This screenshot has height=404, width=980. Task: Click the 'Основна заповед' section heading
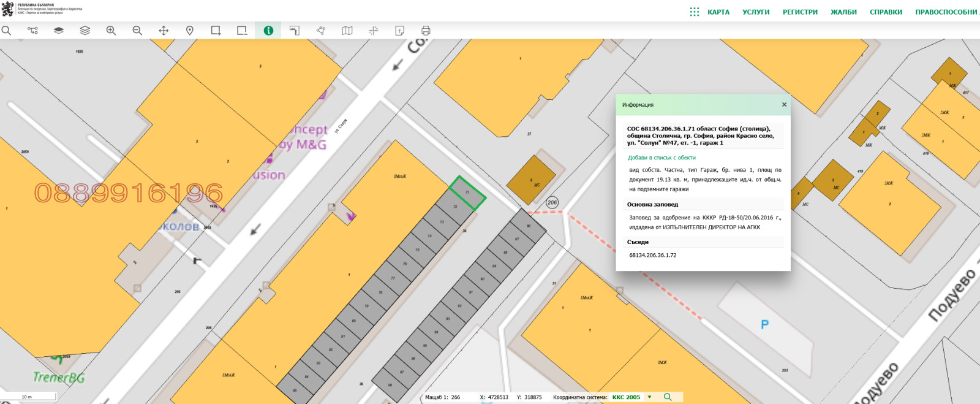point(652,205)
